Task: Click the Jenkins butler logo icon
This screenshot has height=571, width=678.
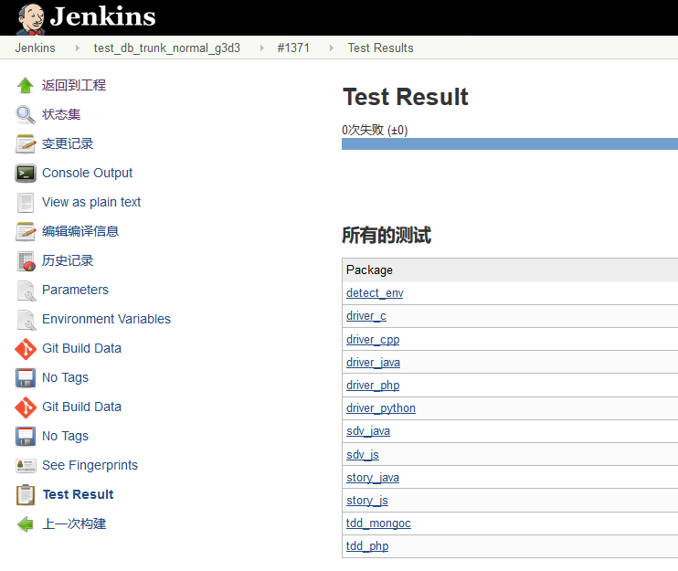Action: pos(29,17)
